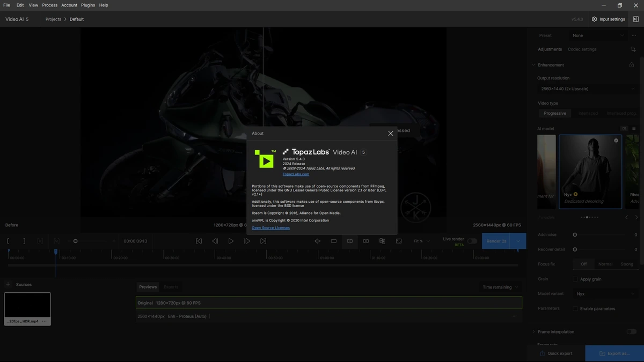Open the File menu
The width and height of the screenshot is (644, 362).
point(6,5)
